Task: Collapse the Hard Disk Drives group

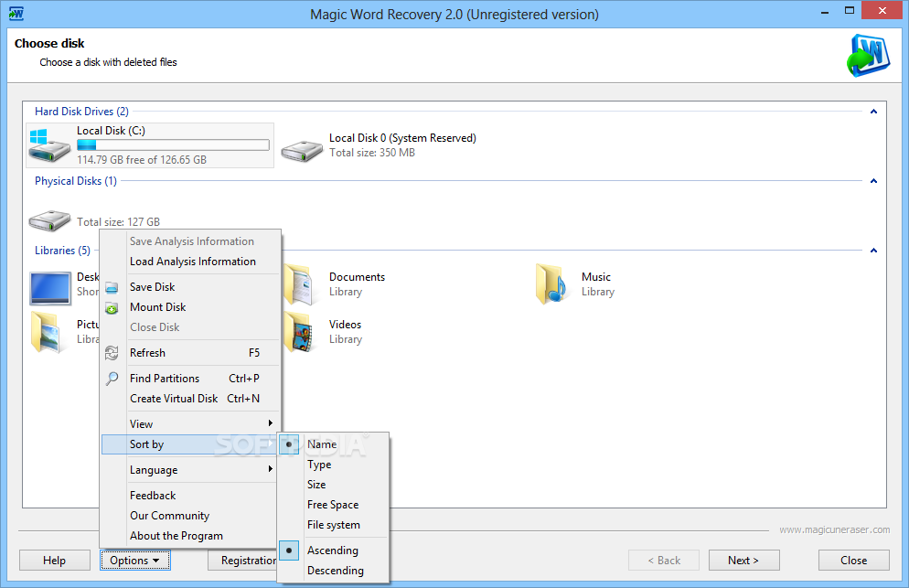Action: click(x=873, y=112)
